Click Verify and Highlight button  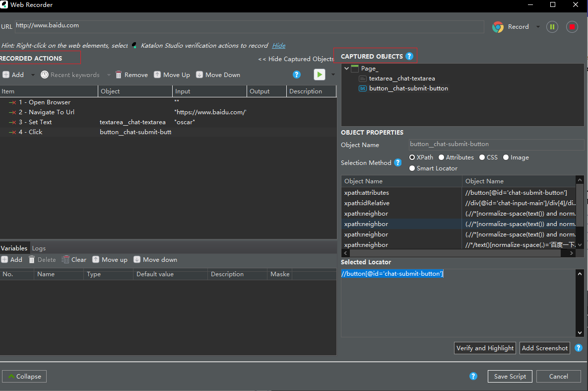[485, 348]
